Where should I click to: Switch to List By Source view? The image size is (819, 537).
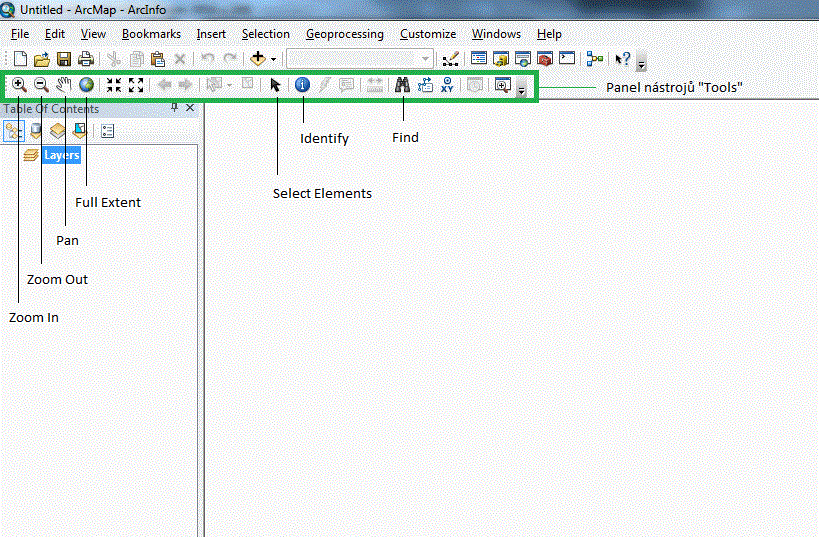pyautogui.click(x=36, y=131)
